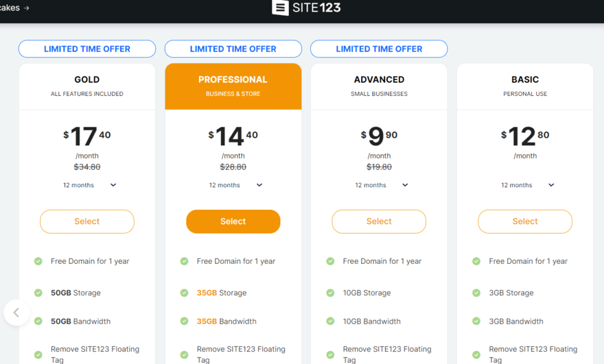This screenshot has width=604, height=364.
Task: Click checkmark beside 50GB Bandwidth
Action: [x=38, y=321]
